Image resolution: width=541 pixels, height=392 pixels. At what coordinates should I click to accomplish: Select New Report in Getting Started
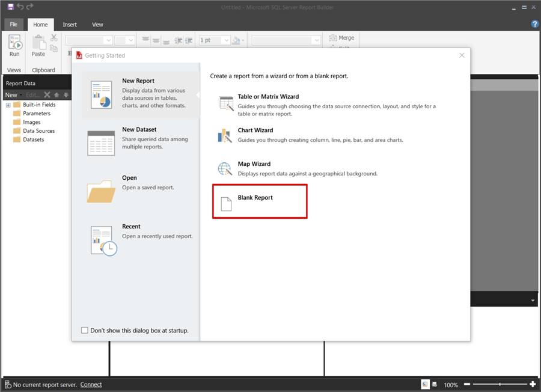(141, 94)
